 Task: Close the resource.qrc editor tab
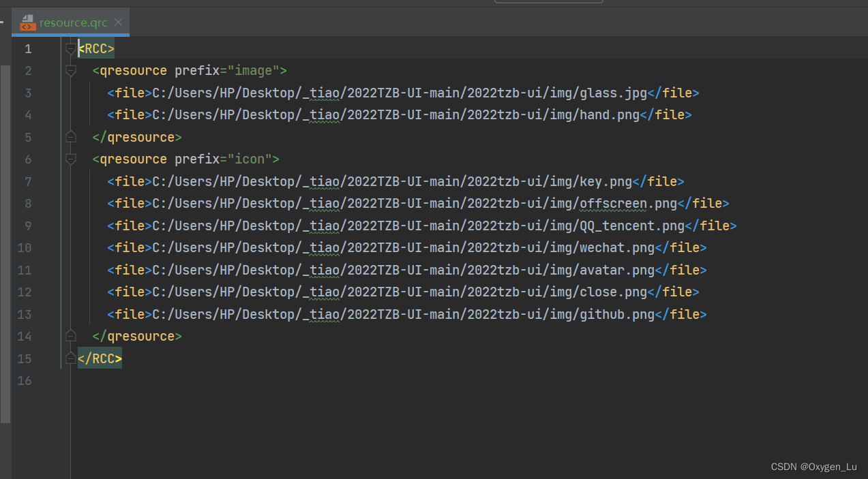tap(118, 22)
